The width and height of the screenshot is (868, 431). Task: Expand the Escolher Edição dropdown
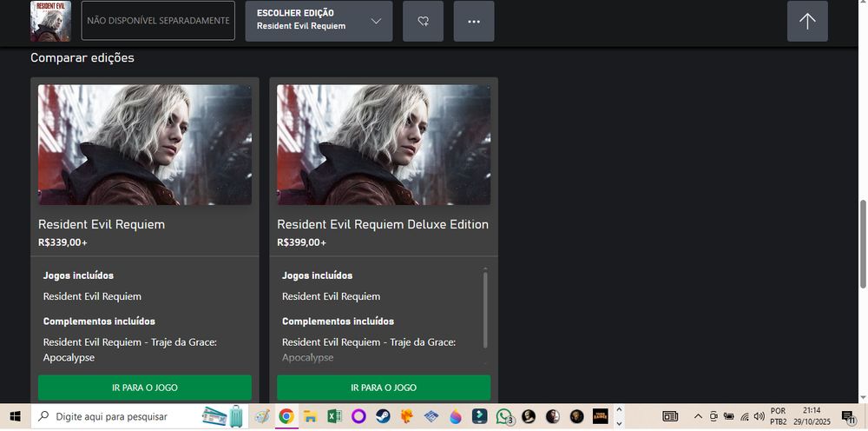click(319, 22)
